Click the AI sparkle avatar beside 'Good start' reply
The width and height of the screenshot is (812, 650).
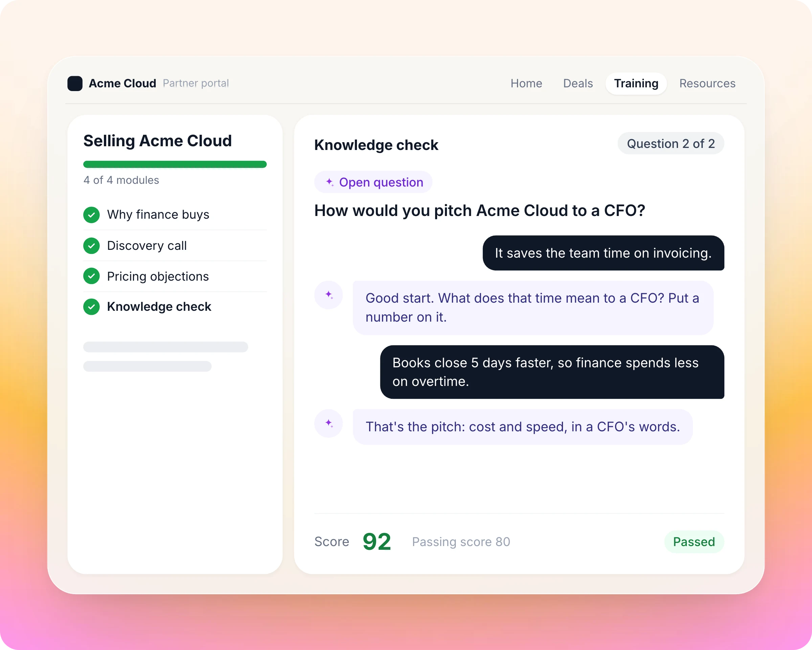pos(329,295)
